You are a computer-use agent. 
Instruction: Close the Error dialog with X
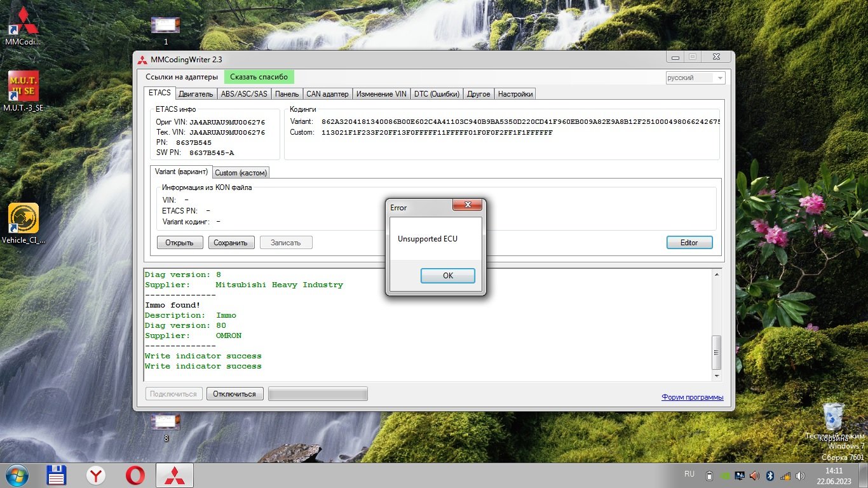pos(468,205)
